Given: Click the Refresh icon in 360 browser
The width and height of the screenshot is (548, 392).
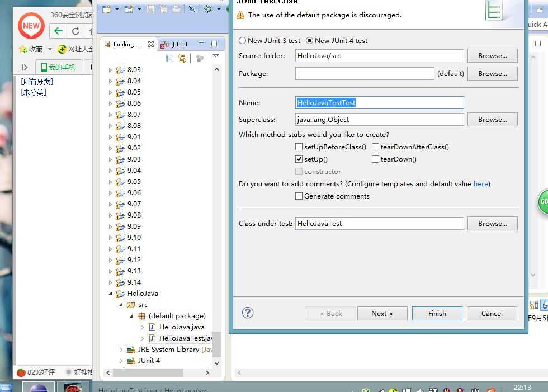Looking at the screenshot, I should [x=75, y=31].
